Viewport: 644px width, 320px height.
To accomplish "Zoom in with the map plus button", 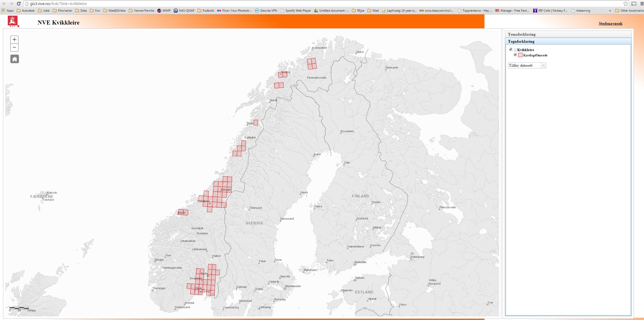I will point(14,39).
